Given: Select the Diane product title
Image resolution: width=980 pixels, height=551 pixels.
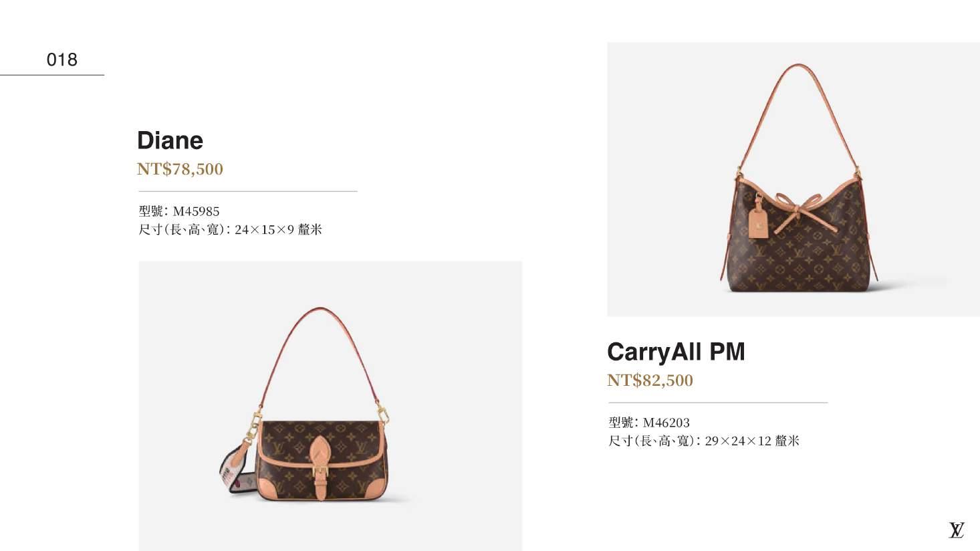Looking at the screenshot, I should 170,140.
